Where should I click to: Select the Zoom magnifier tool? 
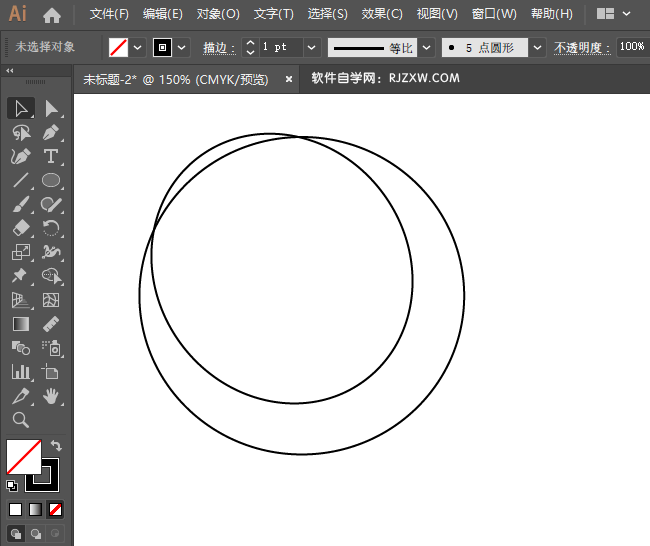pyautogui.click(x=21, y=420)
